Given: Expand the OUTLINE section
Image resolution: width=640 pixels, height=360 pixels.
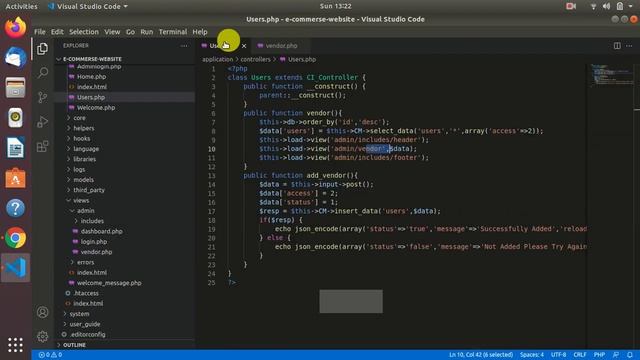Looking at the screenshot, I should click(74, 345).
